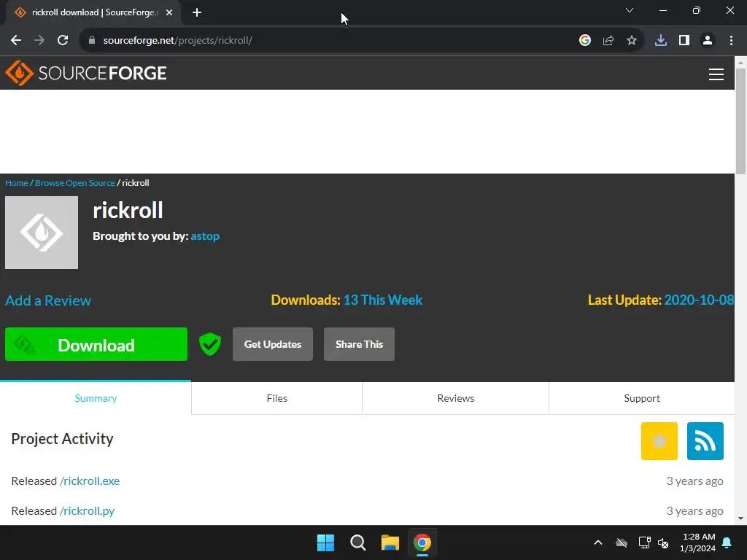
Task: Open the notifications bell icon
Action: pyautogui.click(x=727, y=542)
